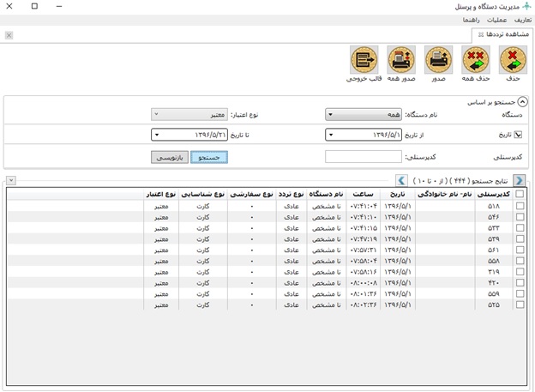Image resolution: width=535 pixels, height=392 pixels.
Task: Close the مشاهده ترددها tab via its small x
Action: pos(481,34)
